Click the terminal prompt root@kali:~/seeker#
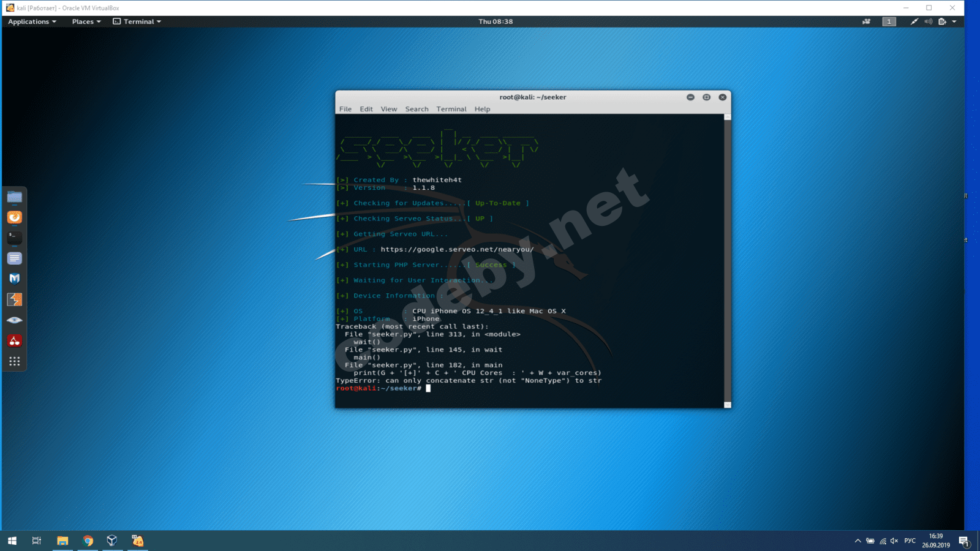980x551 pixels. (379, 388)
